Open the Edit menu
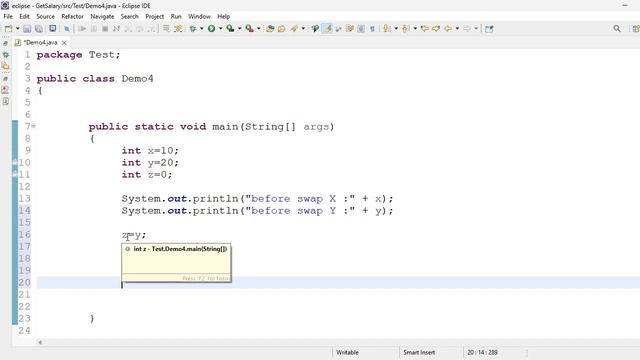 click(24, 16)
